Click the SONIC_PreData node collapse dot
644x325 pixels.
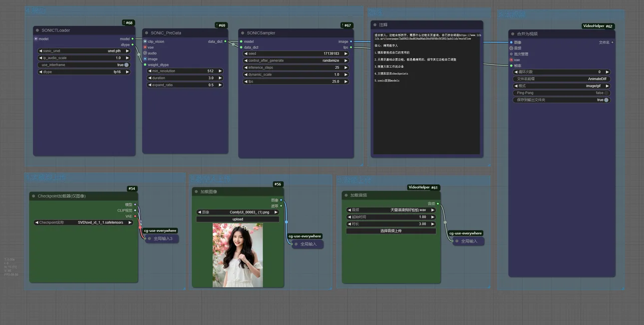147,33
